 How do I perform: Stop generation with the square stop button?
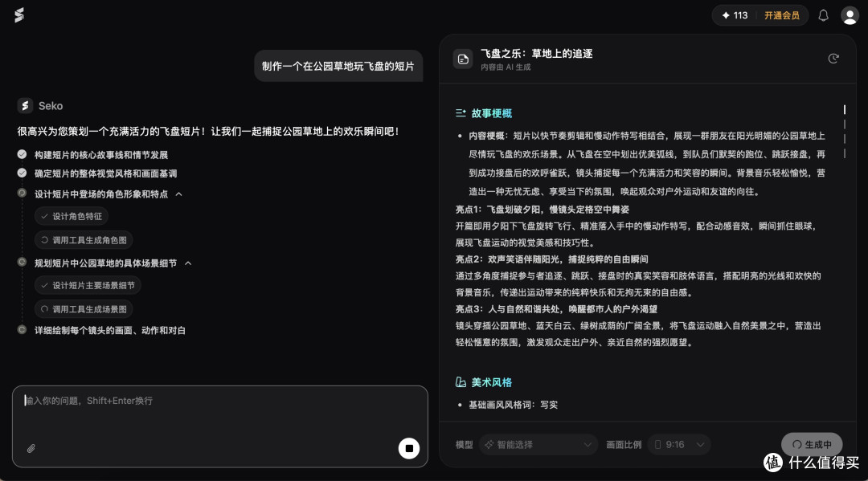(409, 448)
